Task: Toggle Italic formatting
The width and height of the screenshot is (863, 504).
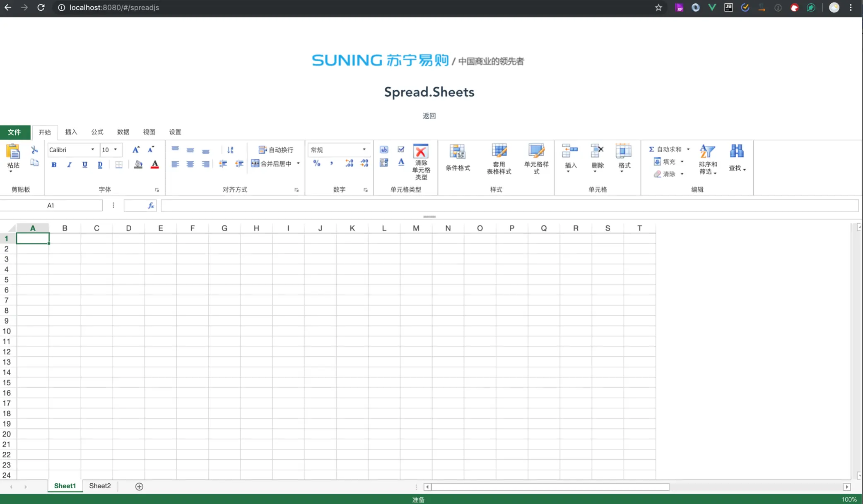Action: point(69,165)
